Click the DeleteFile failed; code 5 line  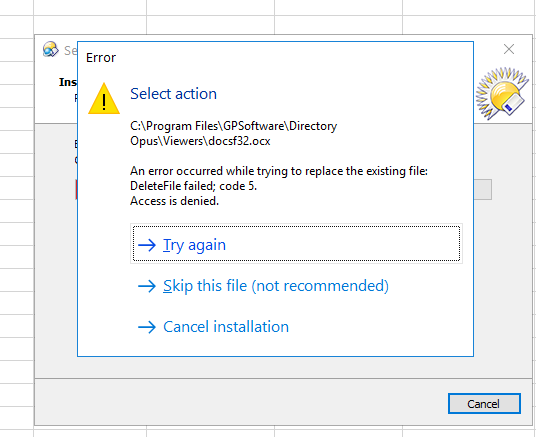point(193,186)
